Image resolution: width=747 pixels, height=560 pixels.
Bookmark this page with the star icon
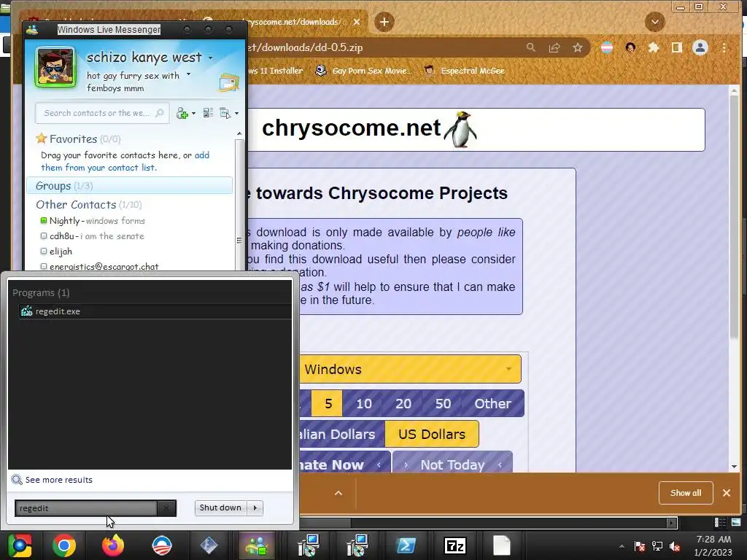tap(578, 47)
